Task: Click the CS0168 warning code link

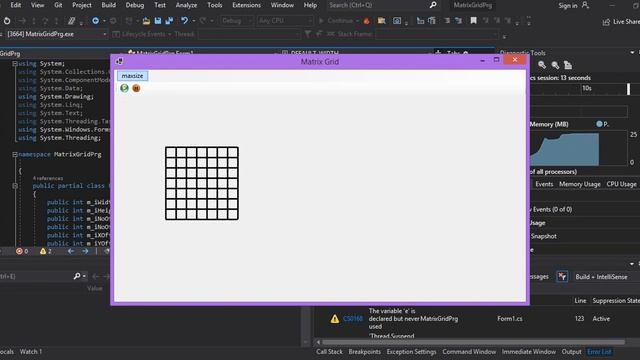Action: pos(353,319)
